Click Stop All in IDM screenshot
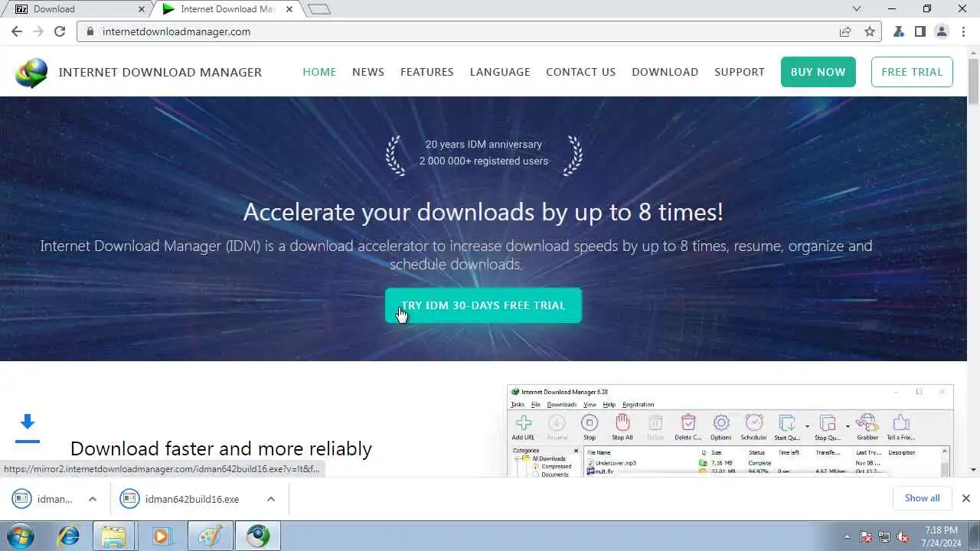The image size is (980, 551). tap(622, 428)
